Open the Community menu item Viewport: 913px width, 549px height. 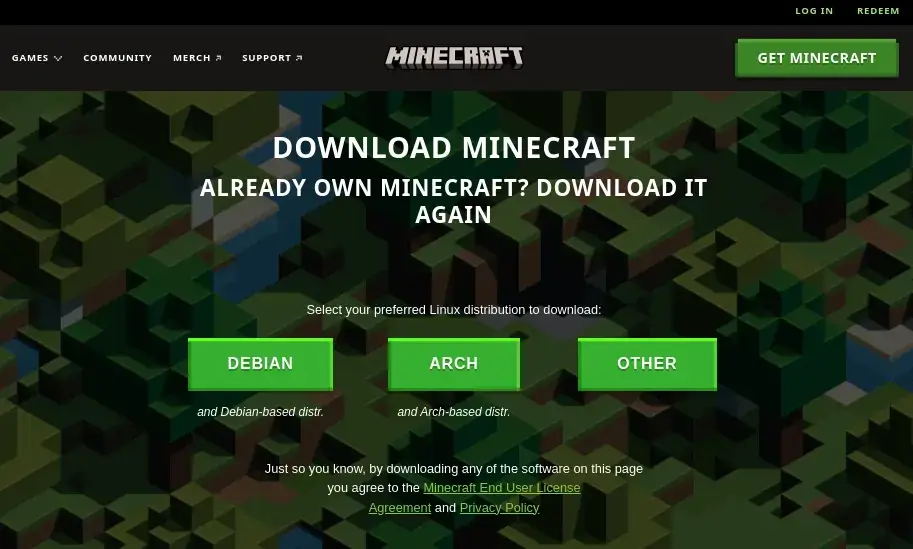coord(118,58)
